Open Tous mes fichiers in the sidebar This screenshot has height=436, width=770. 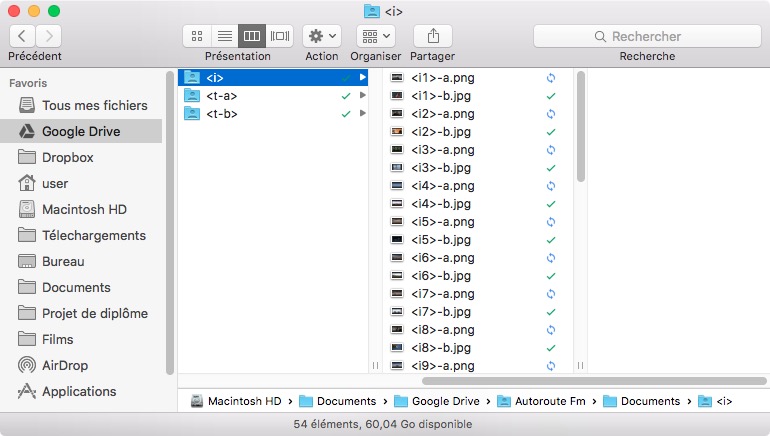[94, 105]
